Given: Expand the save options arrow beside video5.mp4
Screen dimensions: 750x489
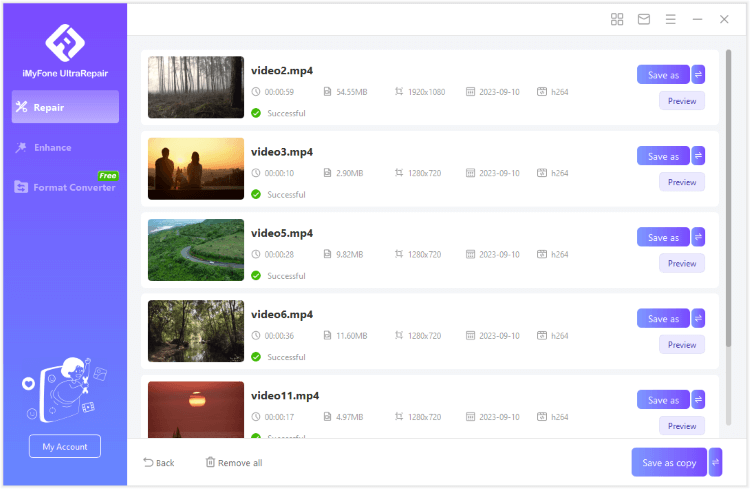Looking at the screenshot, I should coord(698,237).
